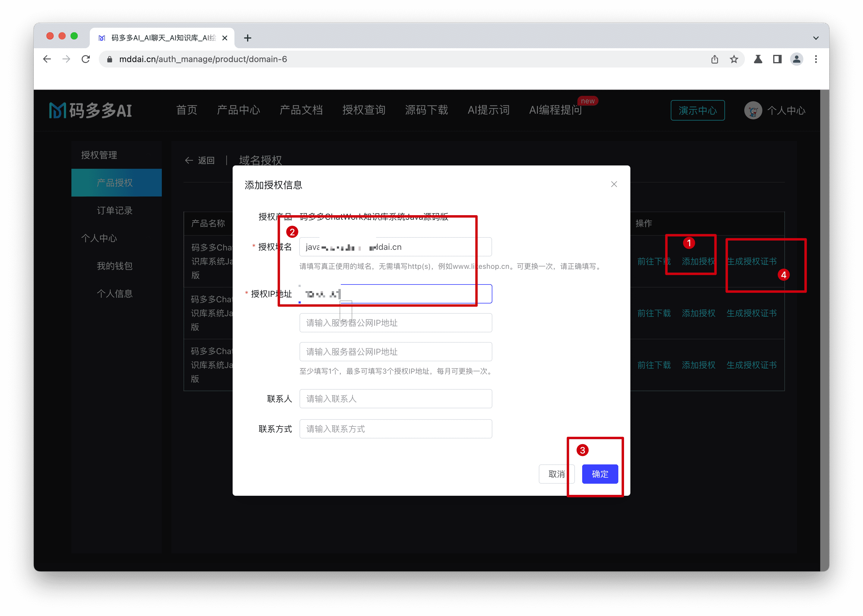This screenshot has width=863, height=616.
Task: Click the second server IP input field
Action: tap(395, 323)
